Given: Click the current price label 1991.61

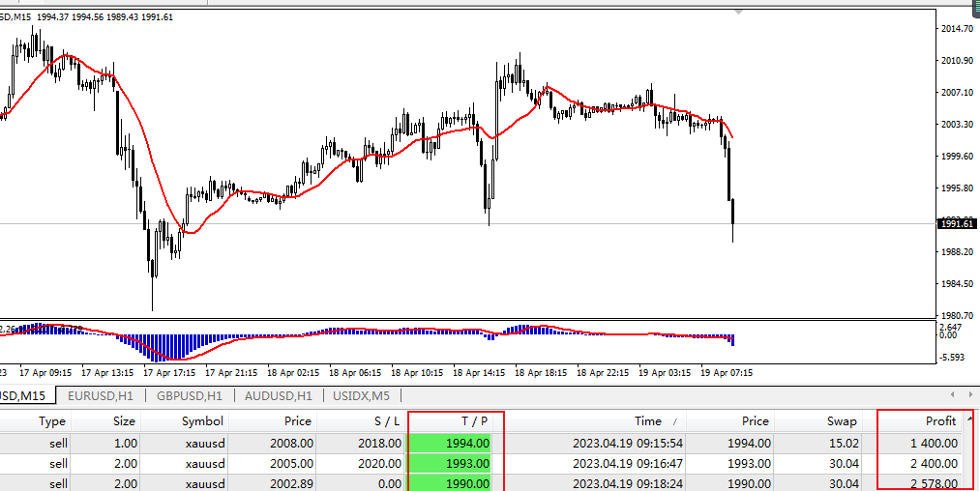Looking at the screenshot, I should 957,223.
